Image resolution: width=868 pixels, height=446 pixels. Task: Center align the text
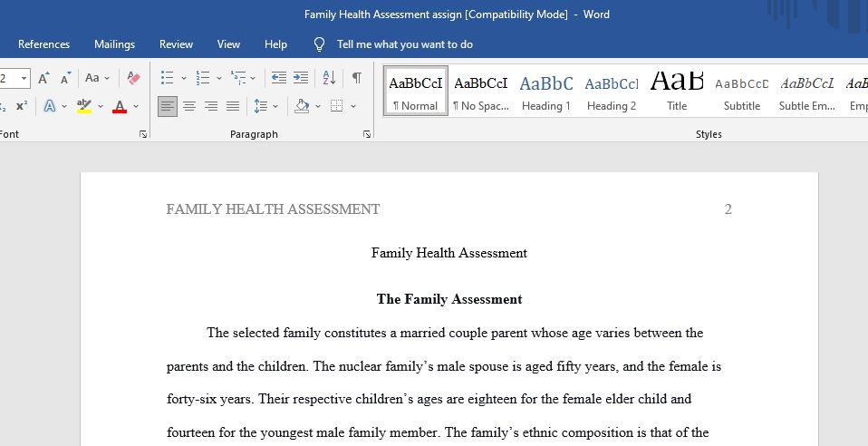[189, 106]
